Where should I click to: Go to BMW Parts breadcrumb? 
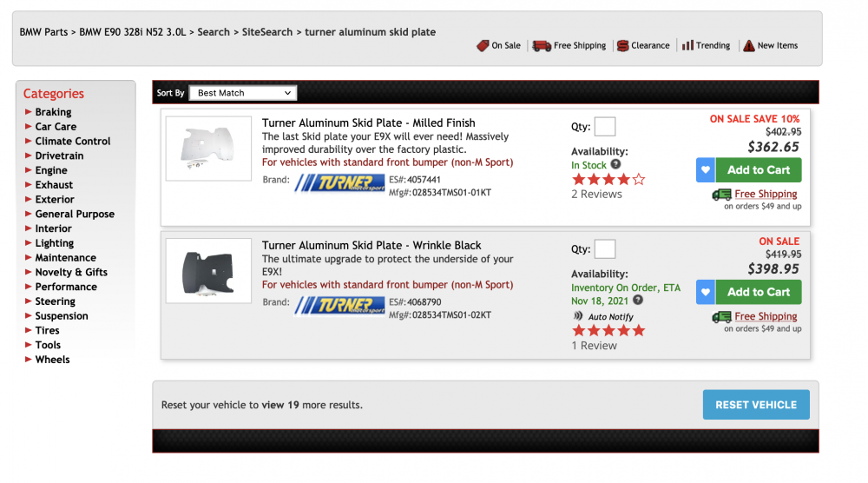43,32
